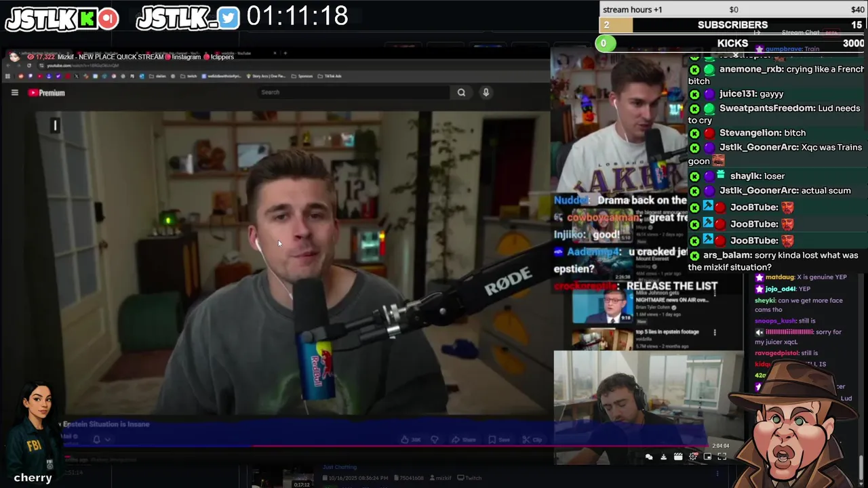Click chat username jojo_od4l
The height and width of the screenshot is (488, 868).
point(781,289)
